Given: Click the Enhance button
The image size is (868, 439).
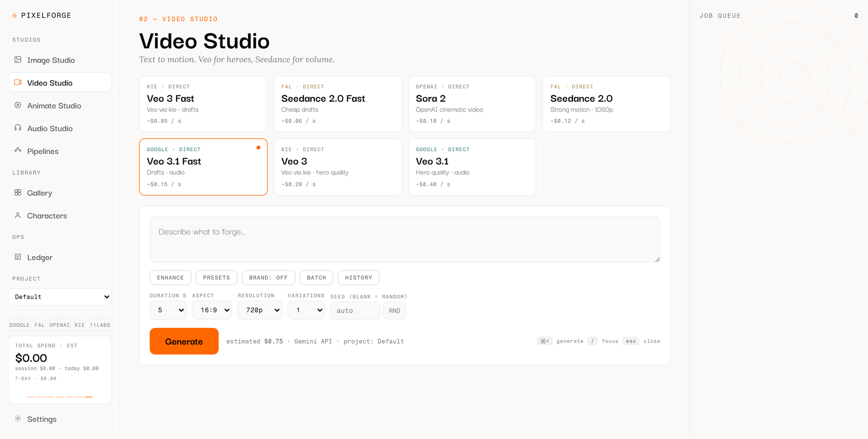Looking at the screenshot, I should (x=170, y=278).
